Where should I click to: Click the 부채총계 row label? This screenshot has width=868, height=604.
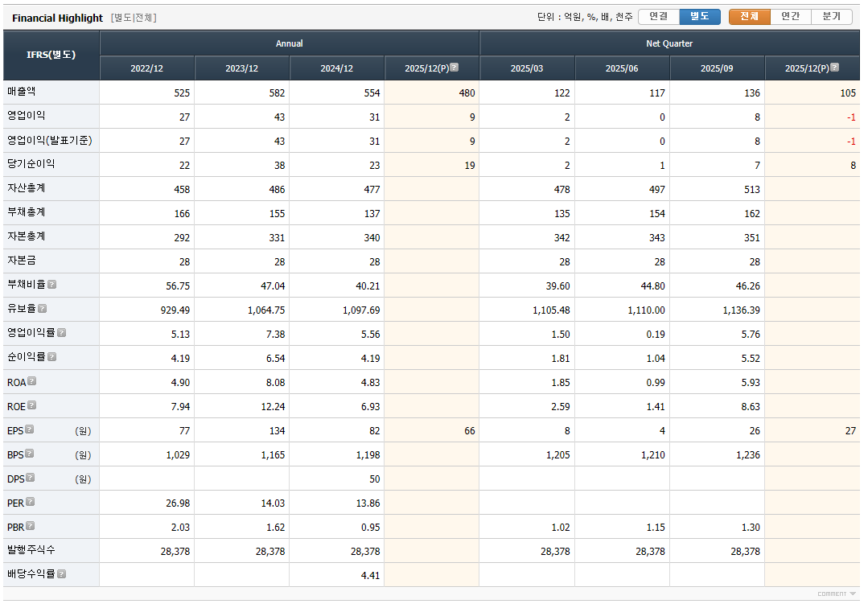coord(26,212)
